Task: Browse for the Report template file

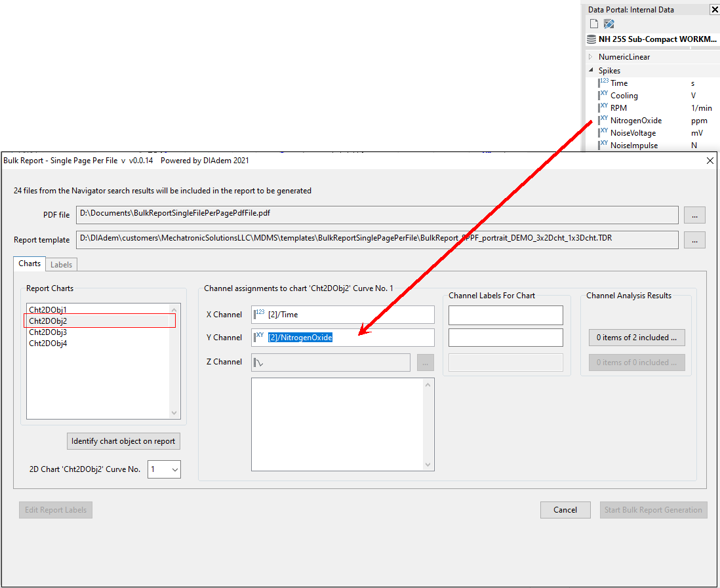Action: point(694,240)
